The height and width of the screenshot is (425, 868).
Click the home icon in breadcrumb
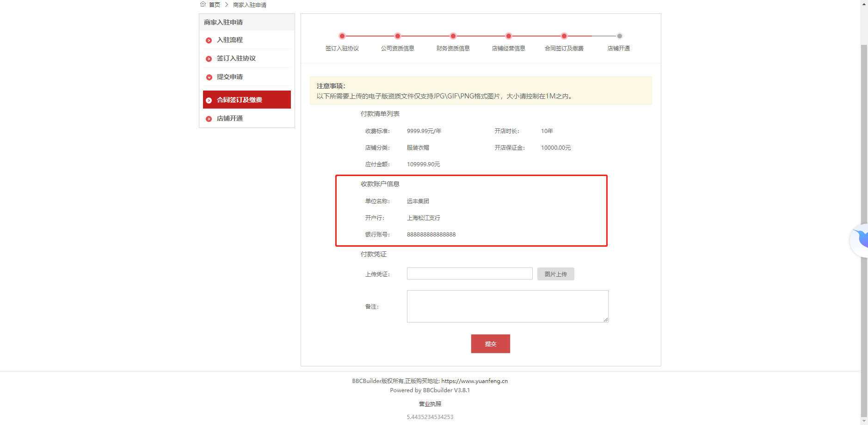[203, 4]
